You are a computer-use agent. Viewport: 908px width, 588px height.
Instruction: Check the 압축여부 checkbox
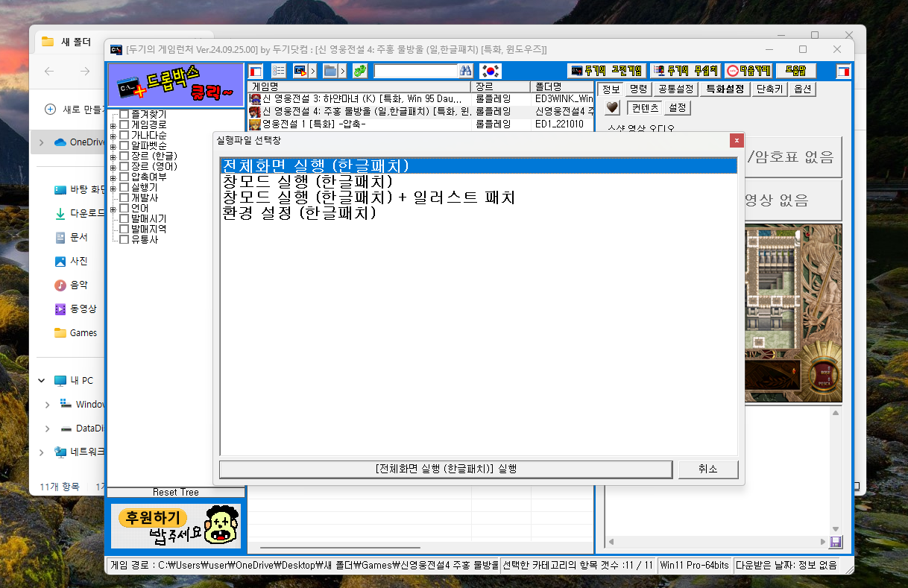pos(124,177)
